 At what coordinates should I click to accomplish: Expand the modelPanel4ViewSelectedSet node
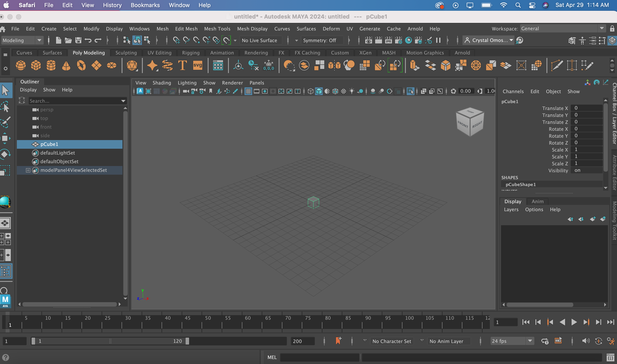point(28,170)
